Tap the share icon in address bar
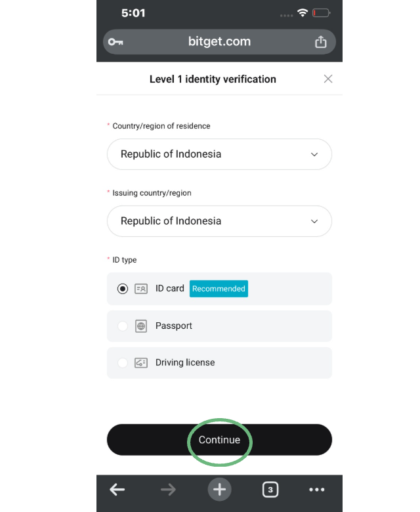The height and width of the screenshot is (512, 420). 320,42
